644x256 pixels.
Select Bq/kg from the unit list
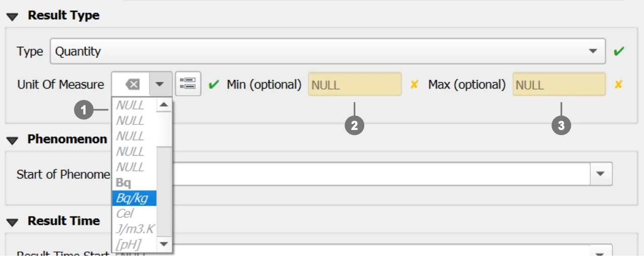pos(133,198)
